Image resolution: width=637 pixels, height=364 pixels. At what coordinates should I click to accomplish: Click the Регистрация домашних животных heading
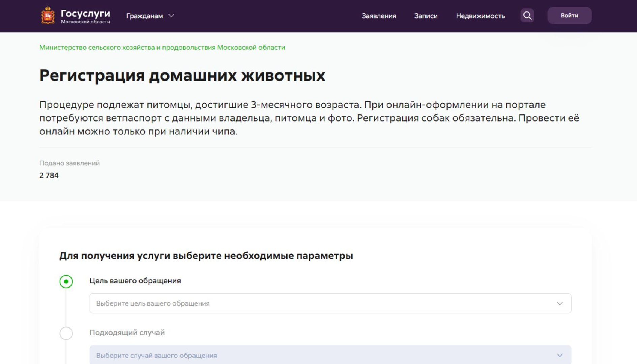tap(182, 75)
